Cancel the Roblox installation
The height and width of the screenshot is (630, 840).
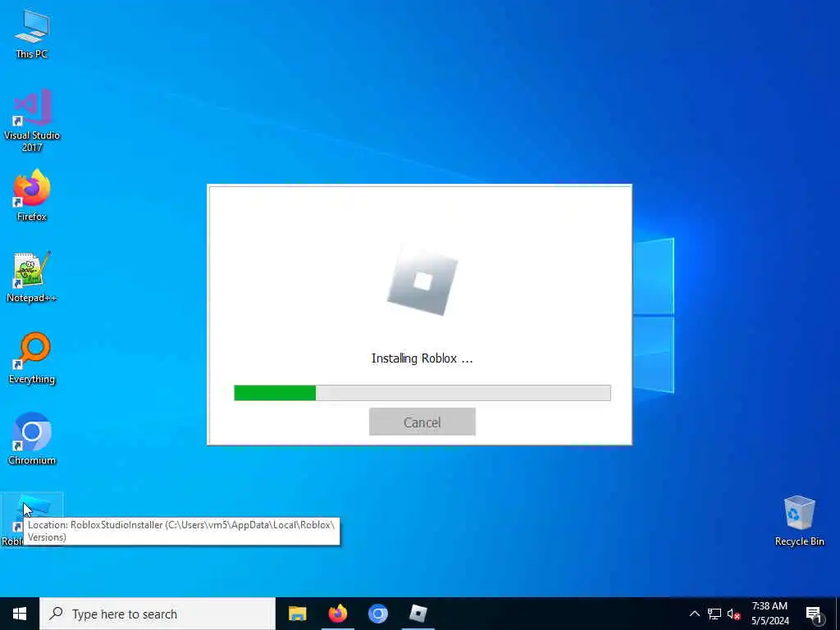(x=422, y=422)
